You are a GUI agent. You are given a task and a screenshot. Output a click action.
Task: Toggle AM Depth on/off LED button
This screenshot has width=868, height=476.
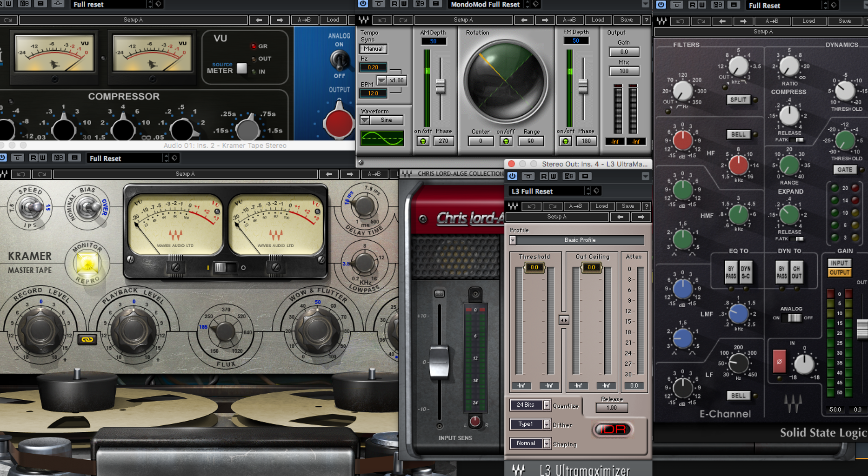[423, 141]
